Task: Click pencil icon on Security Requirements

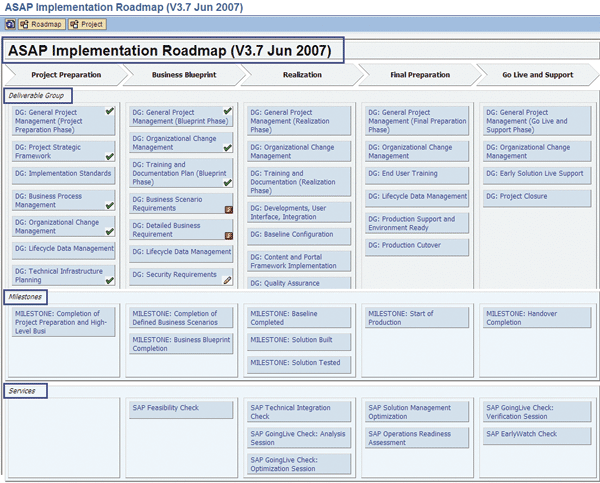Action: coord(227,280)
